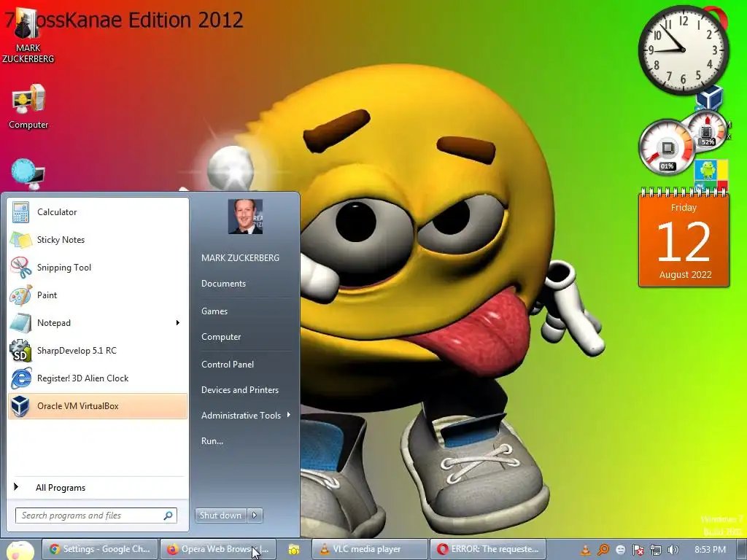Open Calculator from the Start menu
747x560 pixels.
point(98,212)
